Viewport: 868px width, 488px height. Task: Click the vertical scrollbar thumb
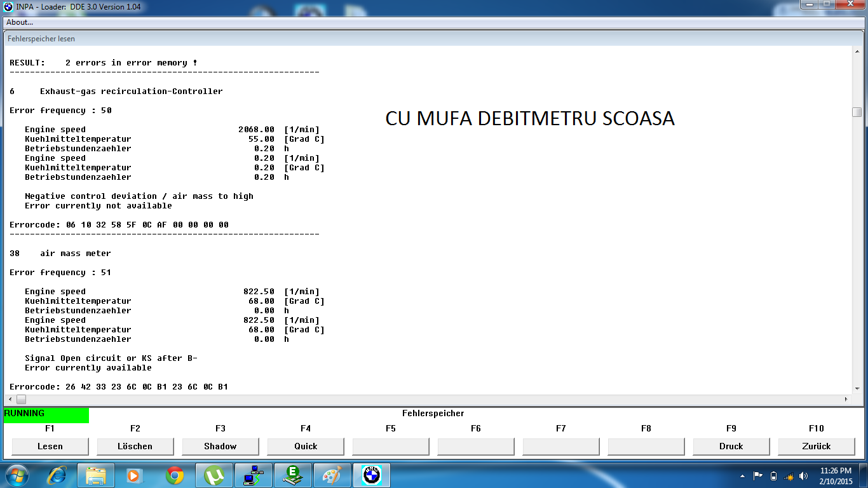coord(857,112)
